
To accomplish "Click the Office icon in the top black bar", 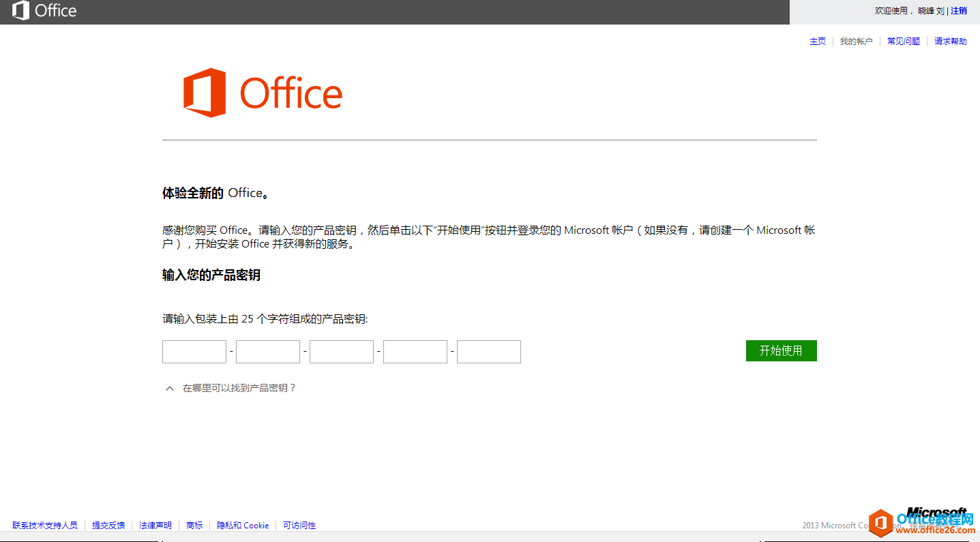I will [x=19, y=11].
